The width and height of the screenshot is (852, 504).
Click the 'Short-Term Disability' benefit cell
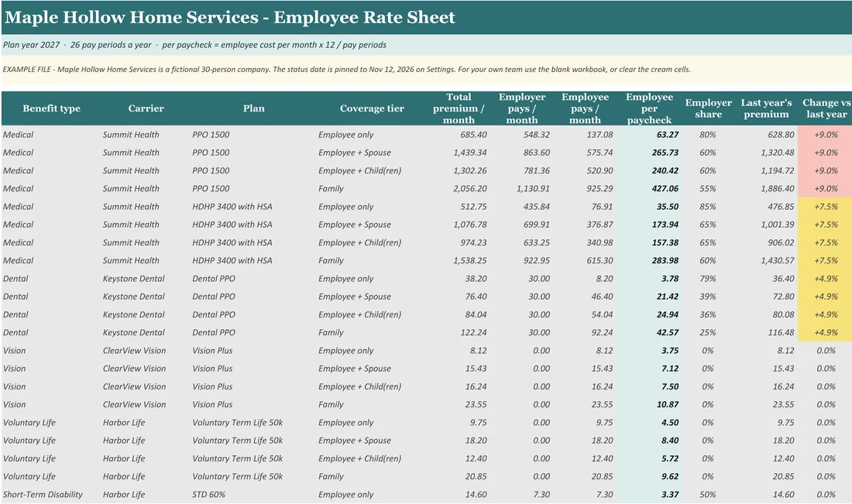(x=43, y=494)
